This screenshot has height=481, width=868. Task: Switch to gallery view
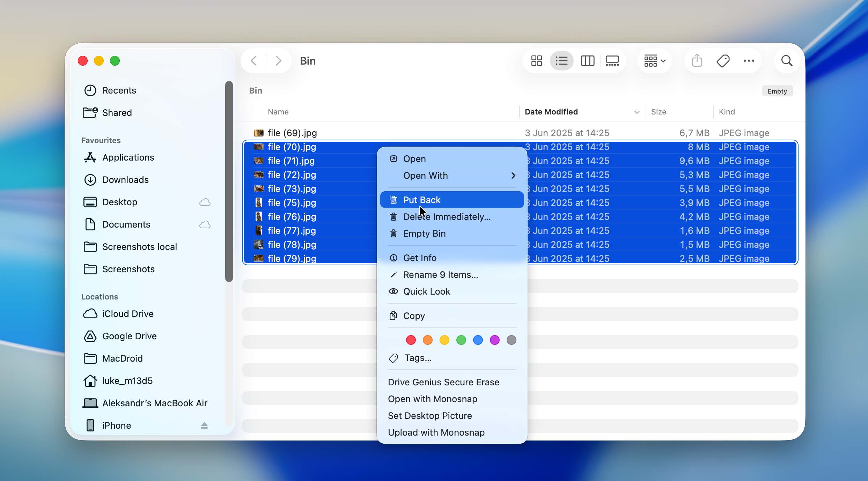[612, 60]
